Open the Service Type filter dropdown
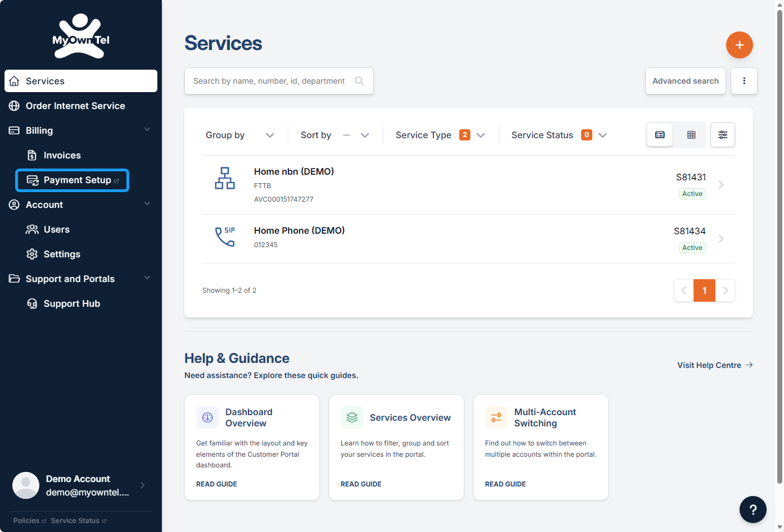 pyautogui.click(x=440, y=135)
